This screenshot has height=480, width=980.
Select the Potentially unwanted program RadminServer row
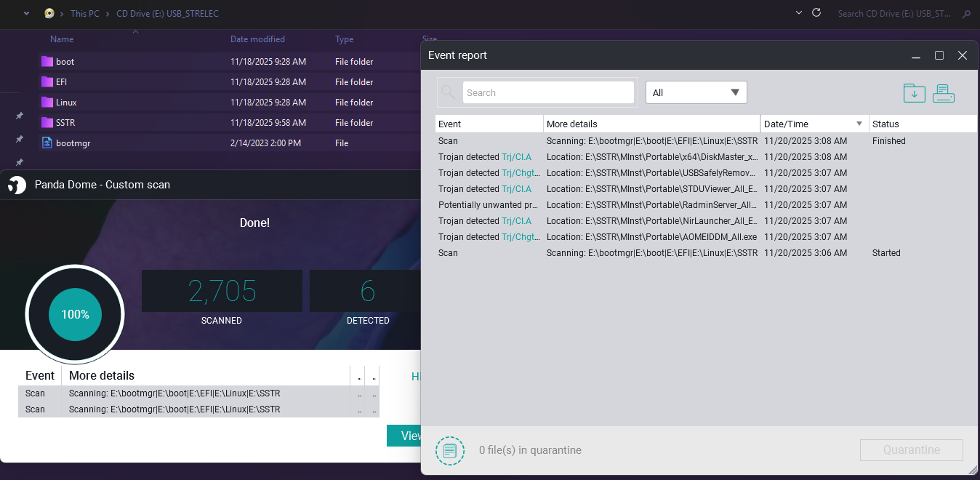click(x=706, y=205)
